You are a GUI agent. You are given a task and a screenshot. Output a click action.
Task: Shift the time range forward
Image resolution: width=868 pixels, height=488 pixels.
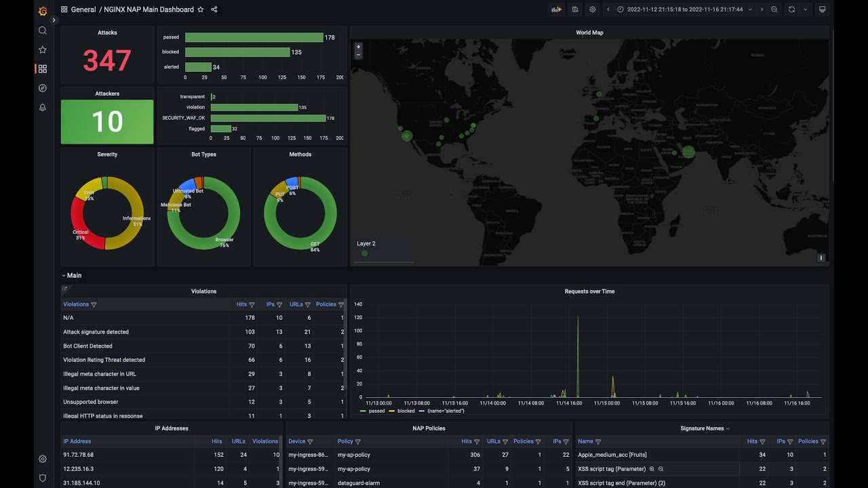[x=762, y=9]
